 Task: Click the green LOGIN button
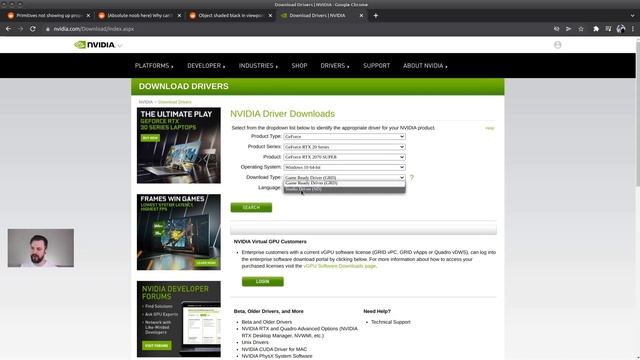click(262, 281)
